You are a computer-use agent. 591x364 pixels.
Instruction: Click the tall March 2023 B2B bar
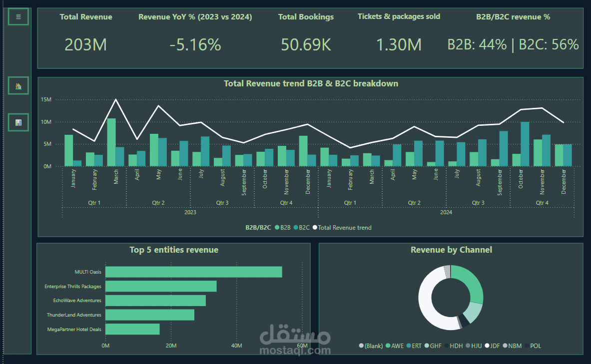(x=111, y=142)
